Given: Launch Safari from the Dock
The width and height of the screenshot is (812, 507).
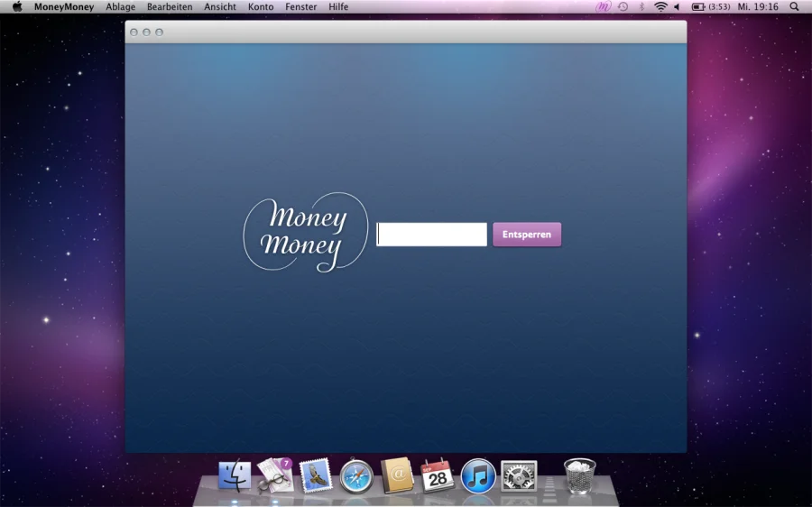Looking at the screenshot, I should 356,475.
